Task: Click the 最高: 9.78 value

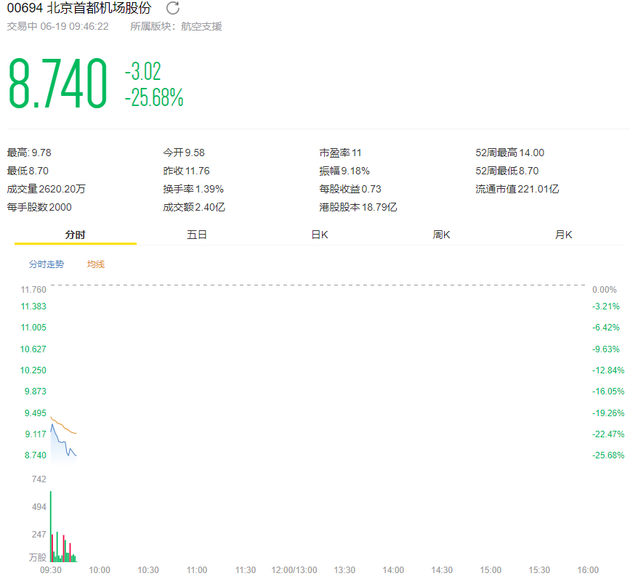Action: pyautogui.click(x=29, y=153)
